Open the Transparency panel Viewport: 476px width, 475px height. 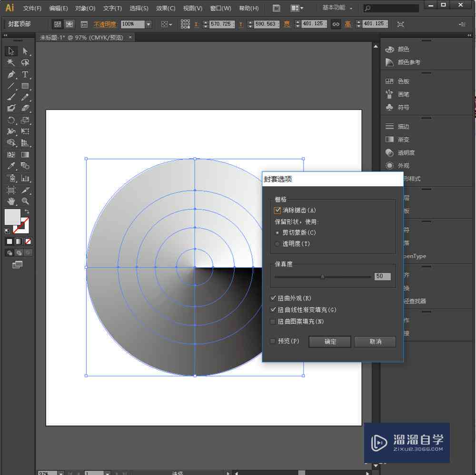coord(400,152)
